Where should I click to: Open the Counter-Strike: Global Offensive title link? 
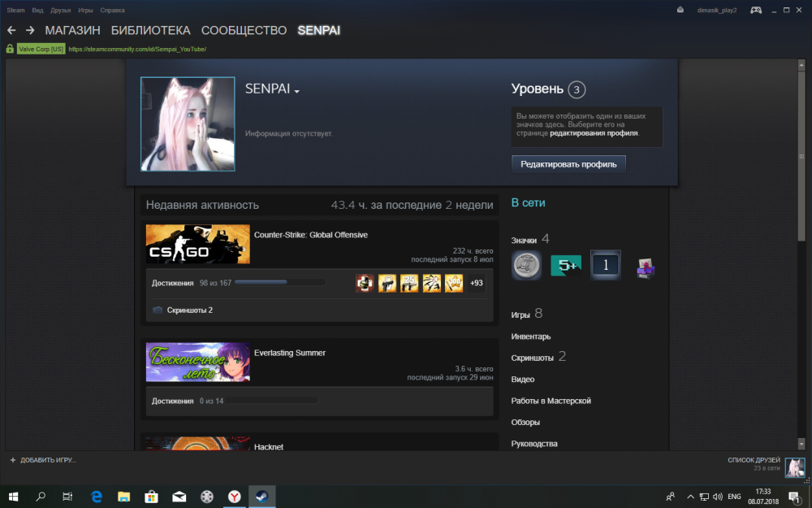click(x=311, y=235)
